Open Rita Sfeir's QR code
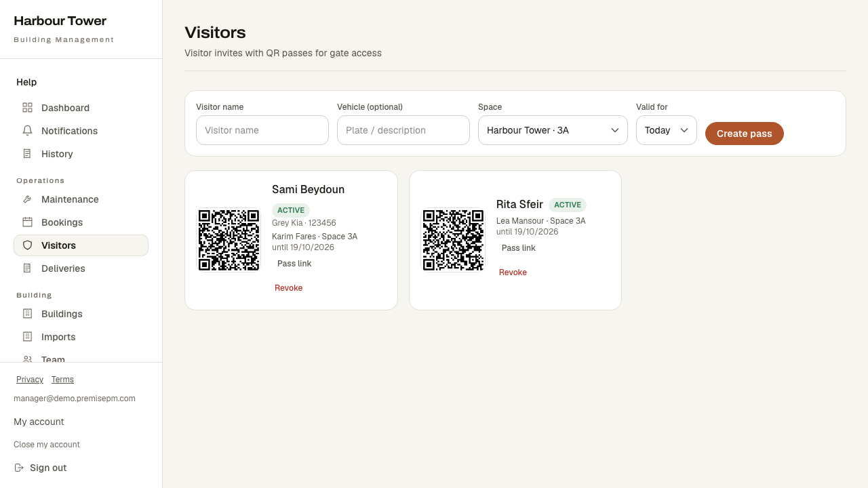The width and height of the screenshot is (868, 488). coord(453,240)
